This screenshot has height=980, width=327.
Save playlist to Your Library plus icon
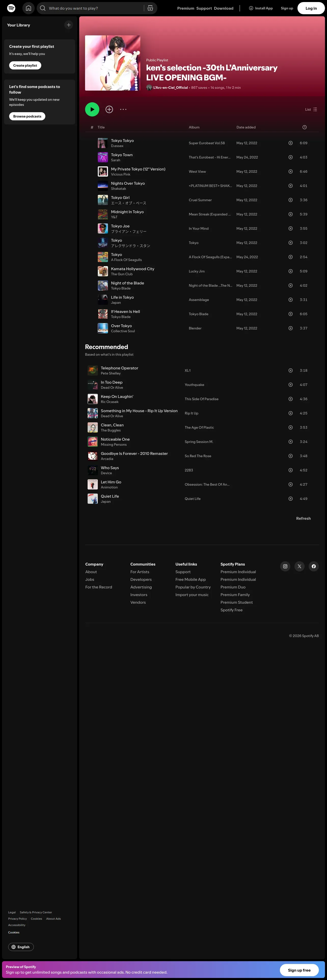pyautogui.click(x=109, y=110)
